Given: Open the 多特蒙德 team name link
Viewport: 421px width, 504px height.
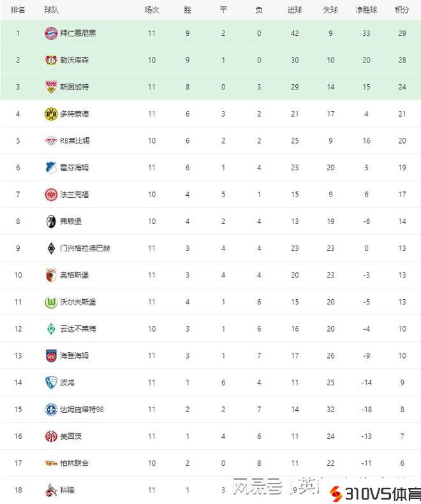Looking at the screenshot, I should click(74, 114).
